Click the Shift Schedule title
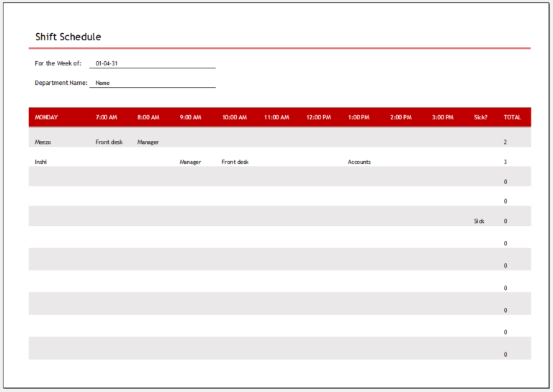 click(68, 37)
